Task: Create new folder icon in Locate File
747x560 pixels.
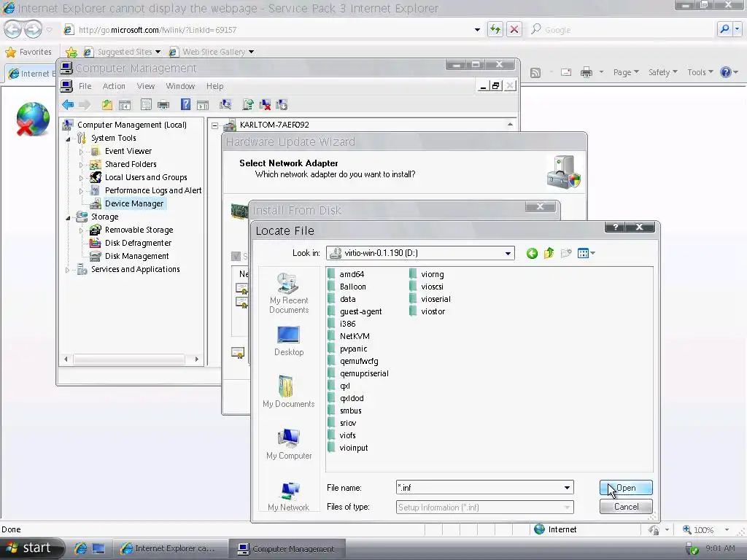Action: click(566, 253)
